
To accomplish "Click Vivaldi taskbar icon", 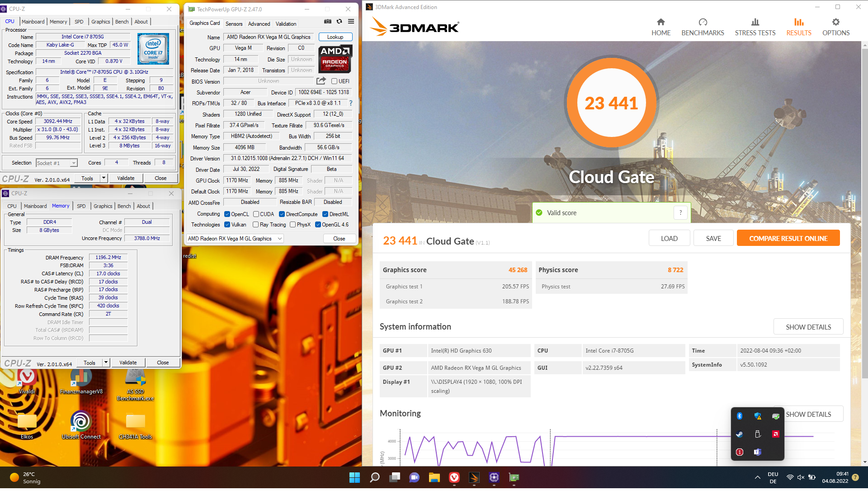I will point(454,477).
